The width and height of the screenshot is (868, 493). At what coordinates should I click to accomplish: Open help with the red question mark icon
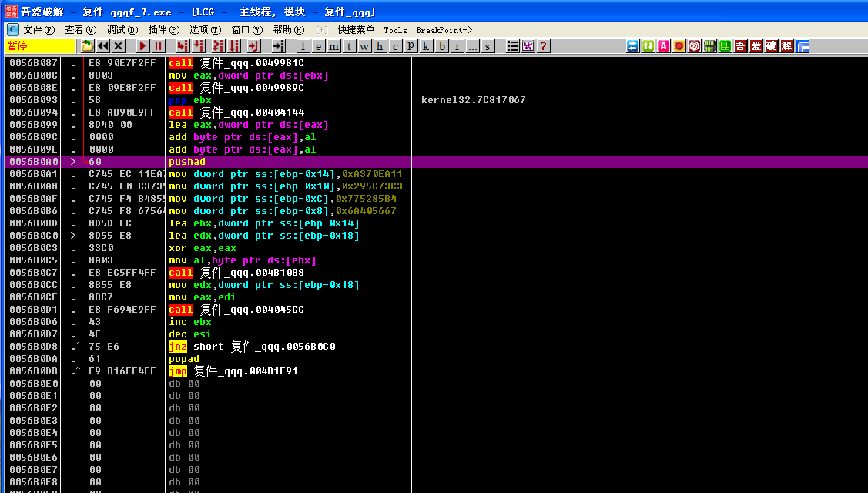pos(543,46)
